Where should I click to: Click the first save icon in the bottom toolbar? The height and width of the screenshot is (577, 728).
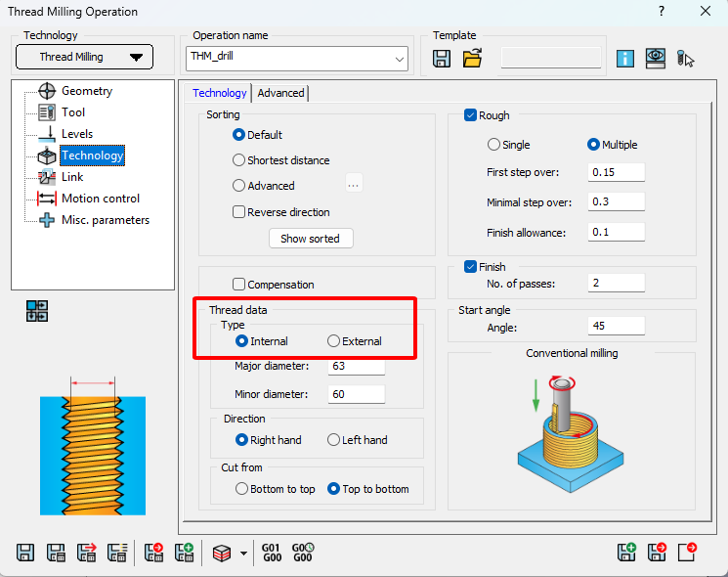pyautogui.click(x=27, y=553)
